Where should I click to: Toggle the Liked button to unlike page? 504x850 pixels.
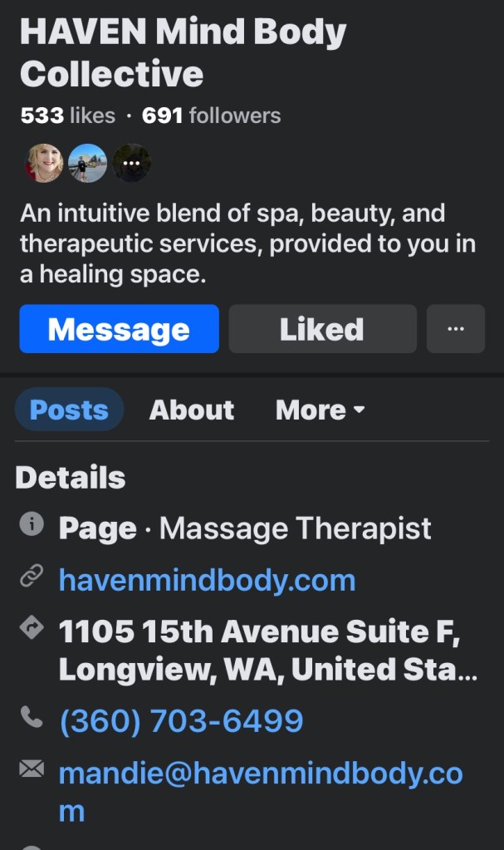point(322,328)
